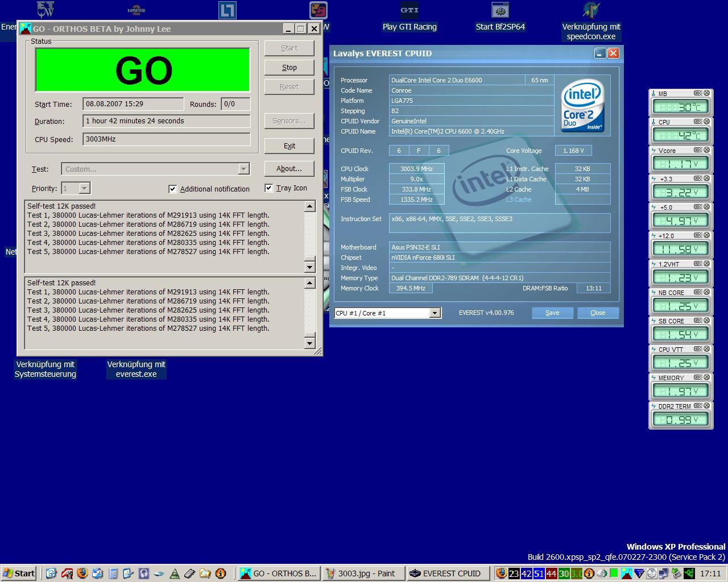Click the Motherboard value Asus P5N32-E SLI
The image size is (728, 582).
point(499,247)
